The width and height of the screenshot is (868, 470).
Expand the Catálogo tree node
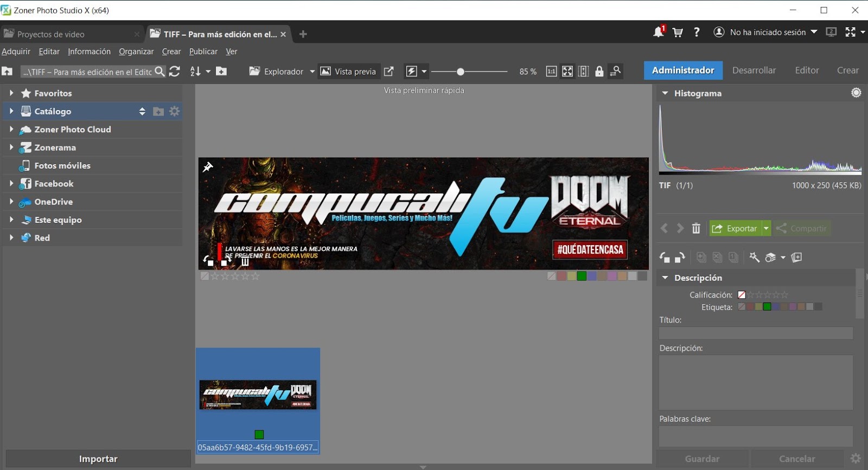tap(11, 111)
